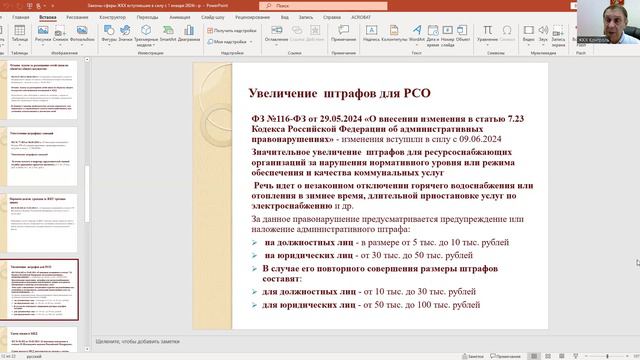
Task: Expand the Видео dropdown arrow
Action: (x=529, y=45)
